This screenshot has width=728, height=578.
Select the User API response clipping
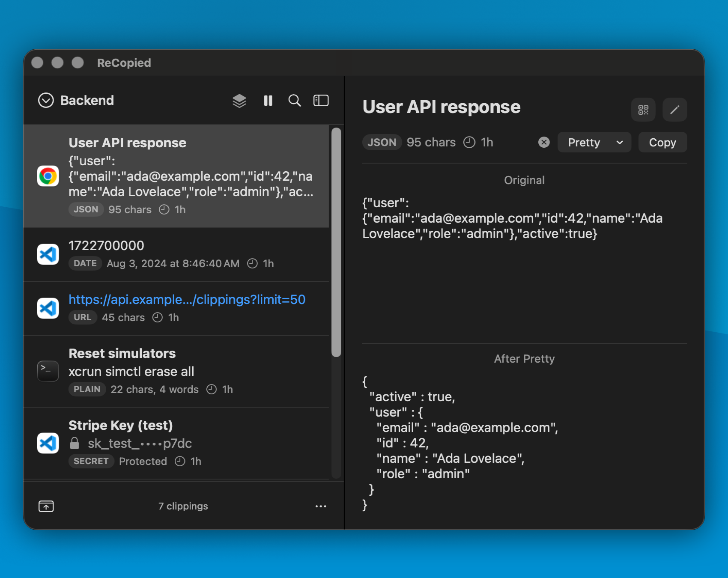point(176,176)
